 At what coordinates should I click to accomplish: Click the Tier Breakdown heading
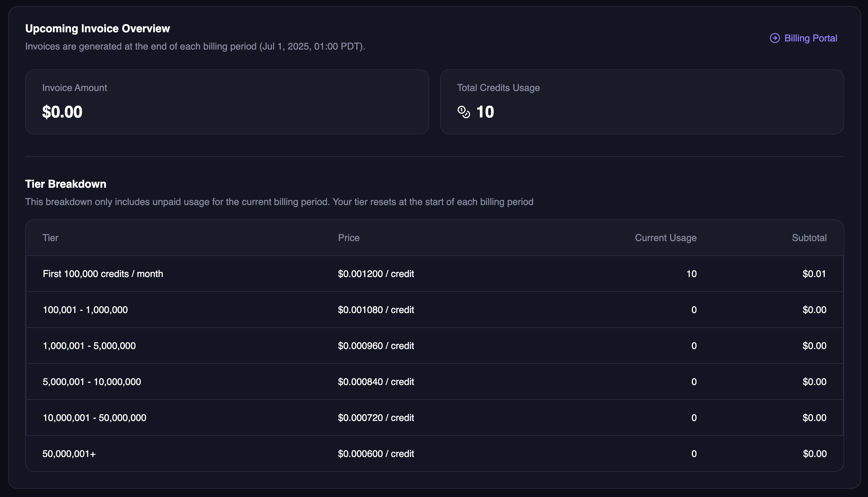[x=66, y=184]
